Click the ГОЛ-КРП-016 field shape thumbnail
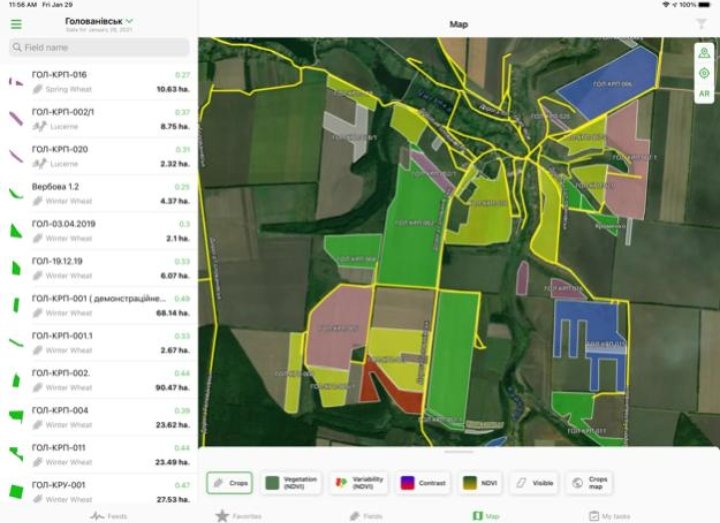The image size is (720, 523). pos(16,82)
